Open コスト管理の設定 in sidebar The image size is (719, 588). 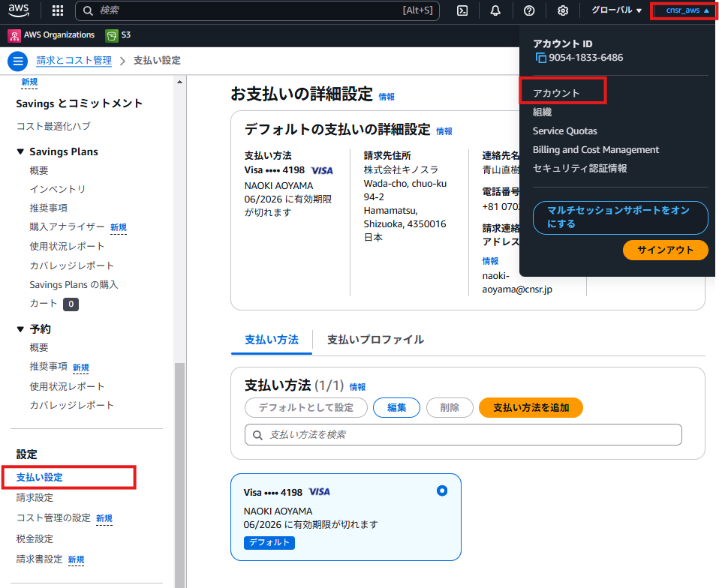53,518
